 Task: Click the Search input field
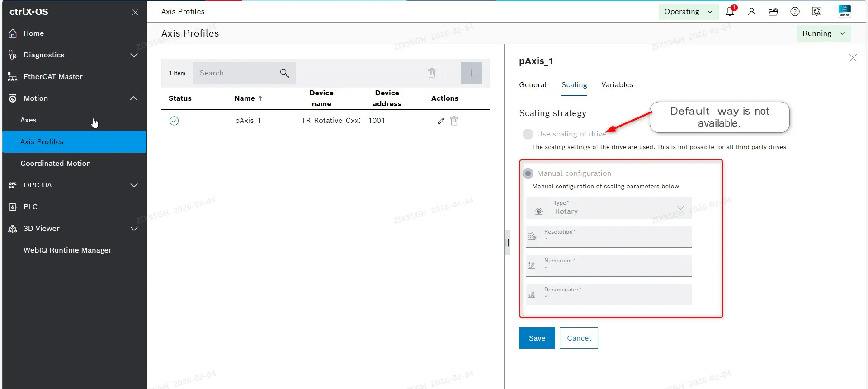tap(244, 73)
